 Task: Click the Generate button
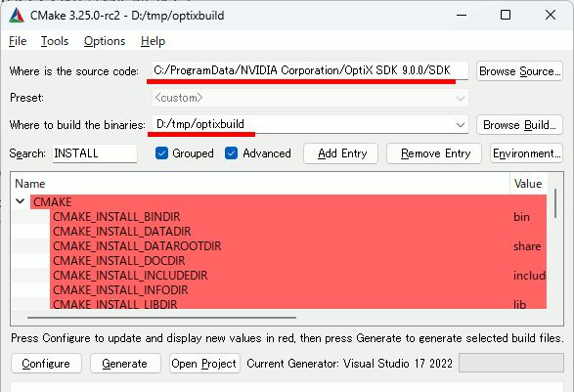pyautogui.click(x=125, y=364)
